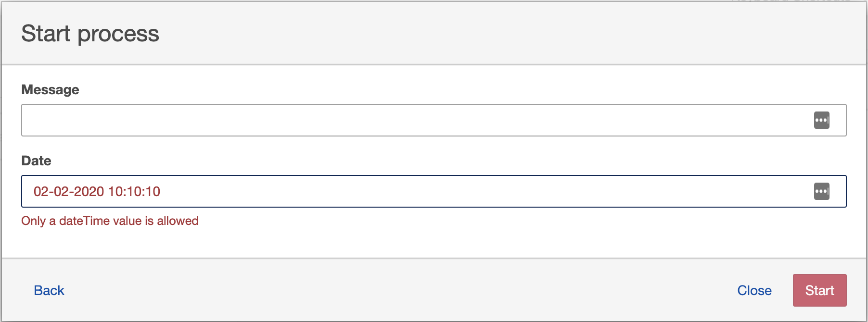Click the word 'dateTime' in the error text

[x=87, y=221]
